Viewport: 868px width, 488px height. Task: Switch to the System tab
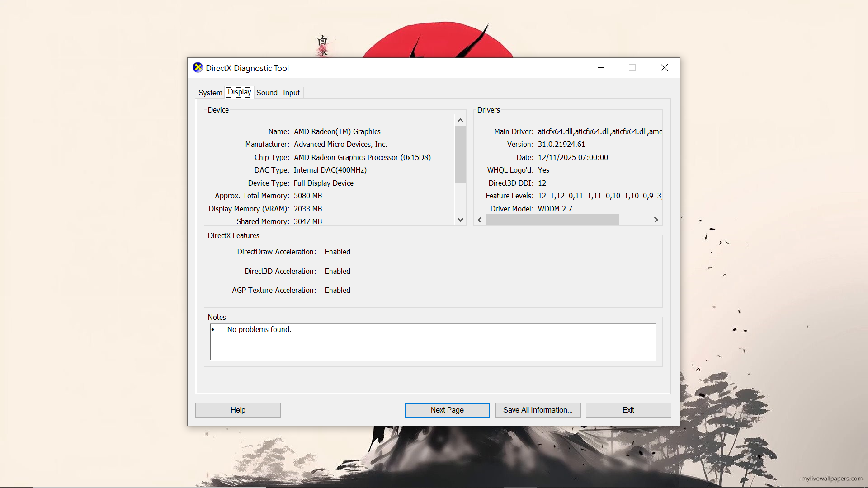(210, 93)
